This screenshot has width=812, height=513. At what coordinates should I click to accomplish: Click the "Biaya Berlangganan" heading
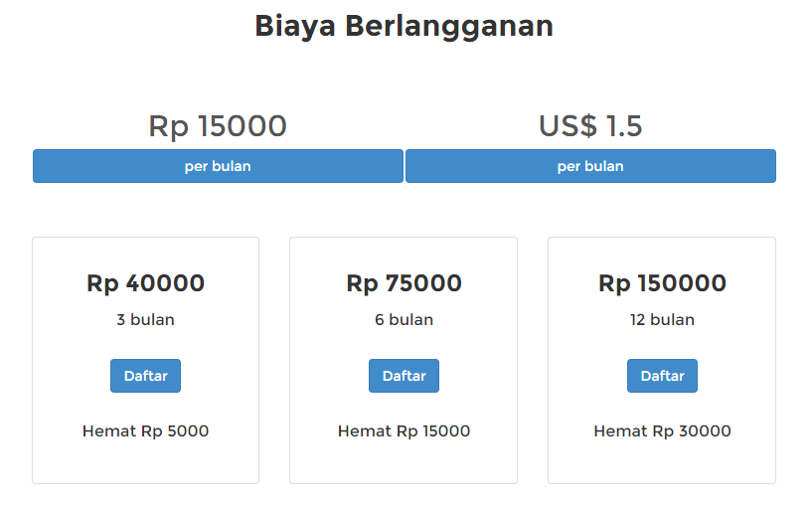[404, 26]
